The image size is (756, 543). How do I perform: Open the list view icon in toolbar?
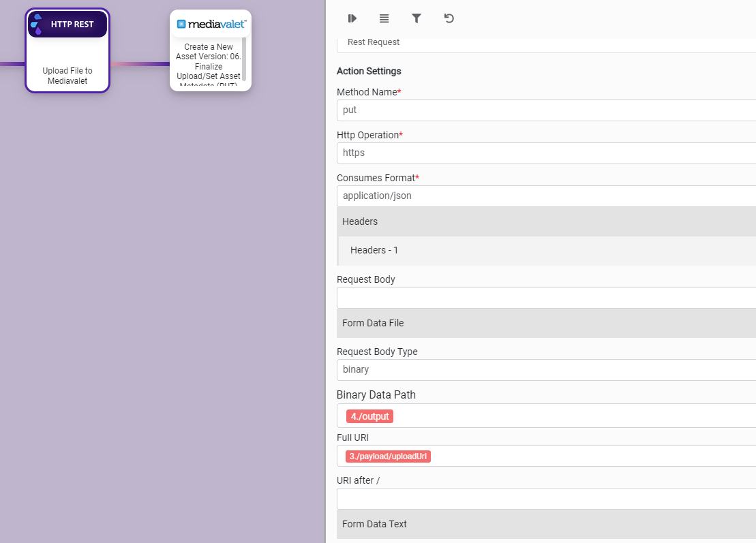384,18
